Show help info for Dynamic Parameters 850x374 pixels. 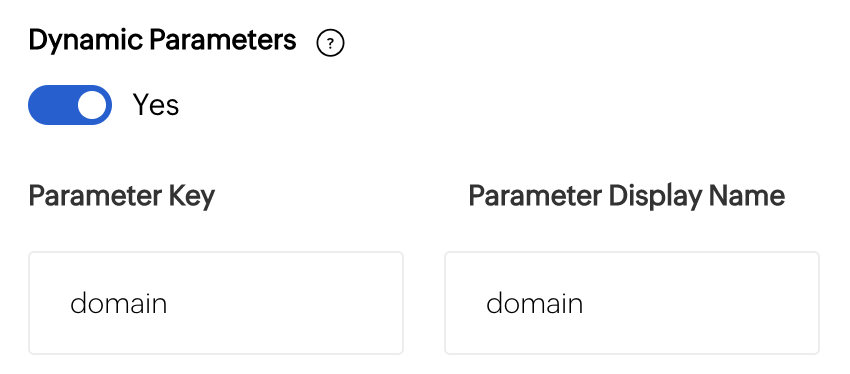tap(330, 43)
